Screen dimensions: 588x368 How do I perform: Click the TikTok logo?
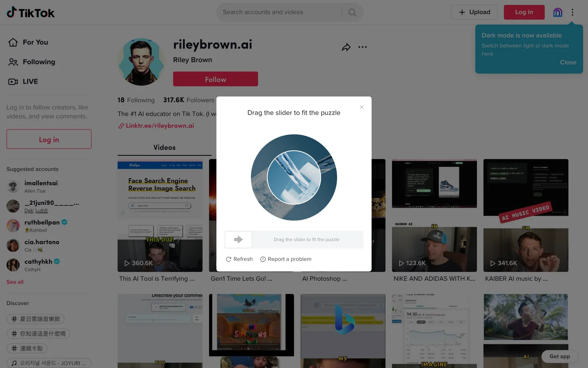point(31,12)
